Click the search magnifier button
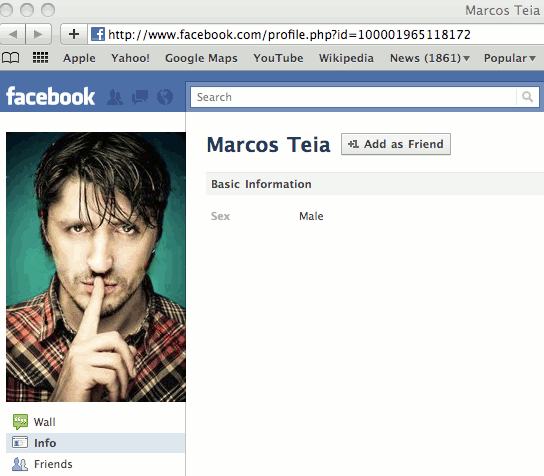Screen dimensions: 544x476 (x=527, y=97)
